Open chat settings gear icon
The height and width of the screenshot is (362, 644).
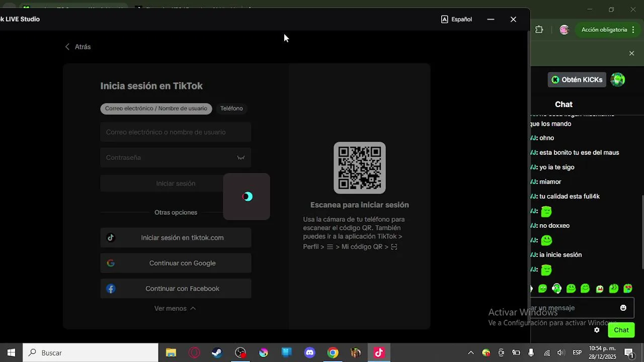597,330
